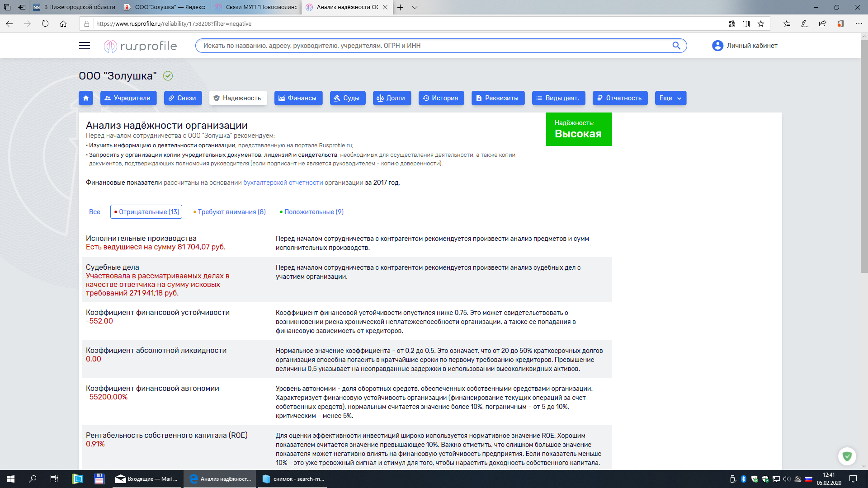Open the Учредители section
The width and height of the screenshot is (868, 488).
click(x=128, y=98)
